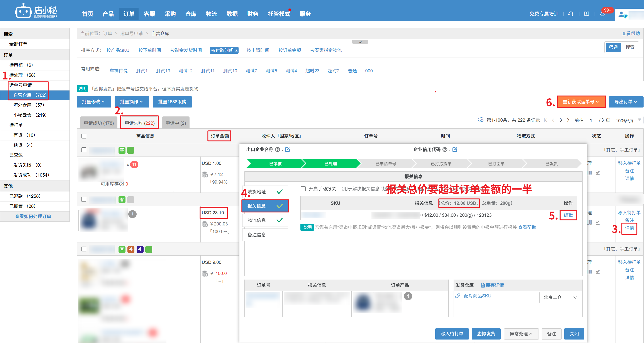Open the 物流 top menu item
This screenshot has width=644, height=343.
pyautogui.click(x=211, y=14)
